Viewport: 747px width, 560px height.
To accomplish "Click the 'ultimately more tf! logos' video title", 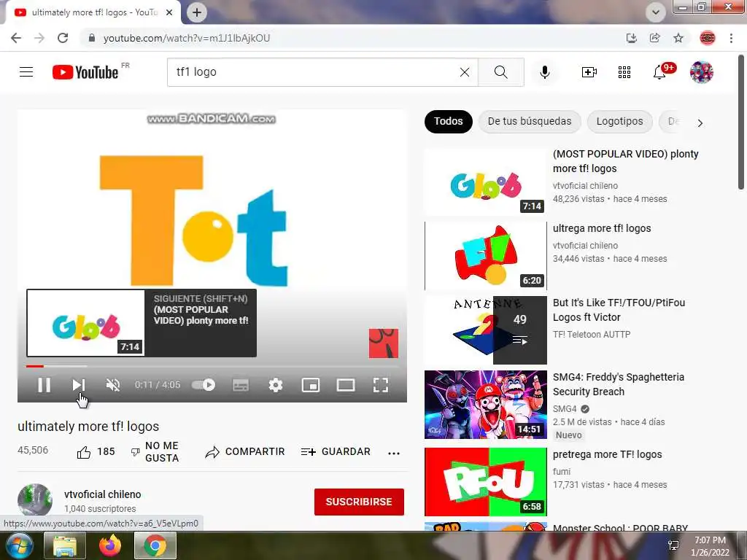I will pos(88,427).
